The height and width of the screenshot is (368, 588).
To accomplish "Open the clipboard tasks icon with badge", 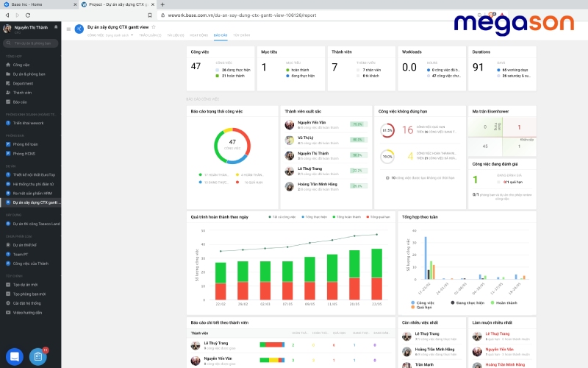I will 38,356.
